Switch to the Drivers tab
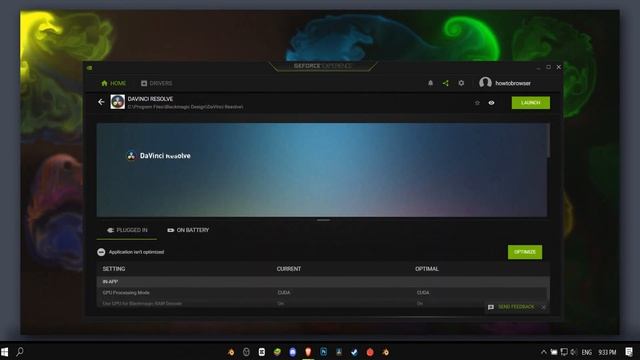The image size is (640, 360). tap(156, 83)
